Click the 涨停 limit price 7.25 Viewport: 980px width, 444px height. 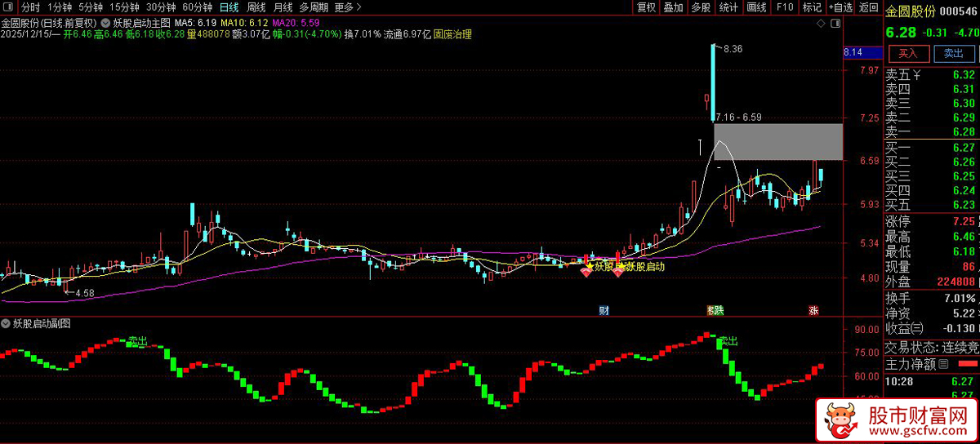964,221
